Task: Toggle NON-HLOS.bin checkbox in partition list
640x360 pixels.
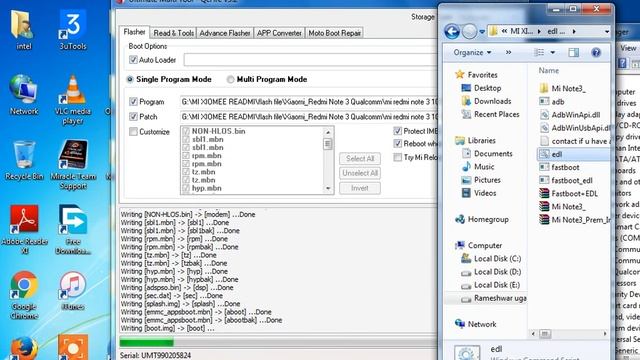Action: 186,131
